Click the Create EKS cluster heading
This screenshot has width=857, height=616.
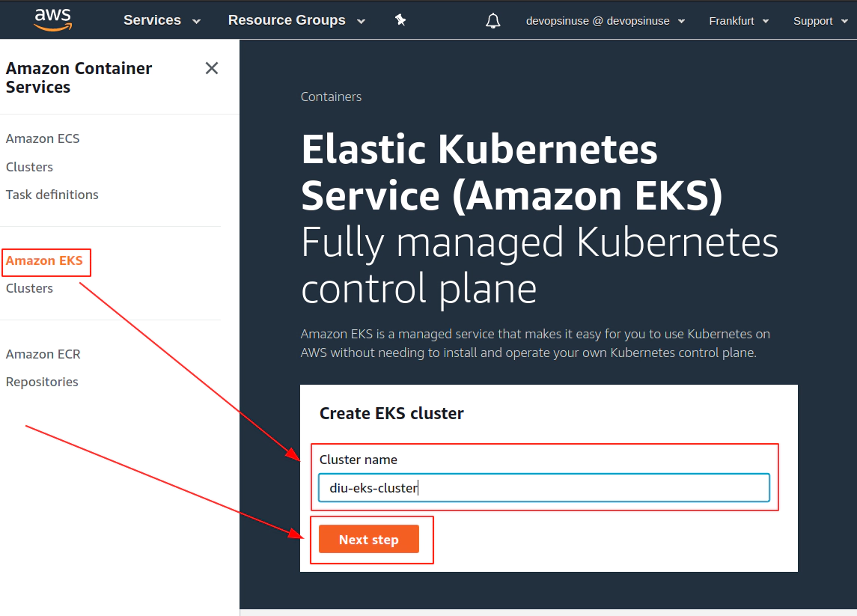click(391, 413)
